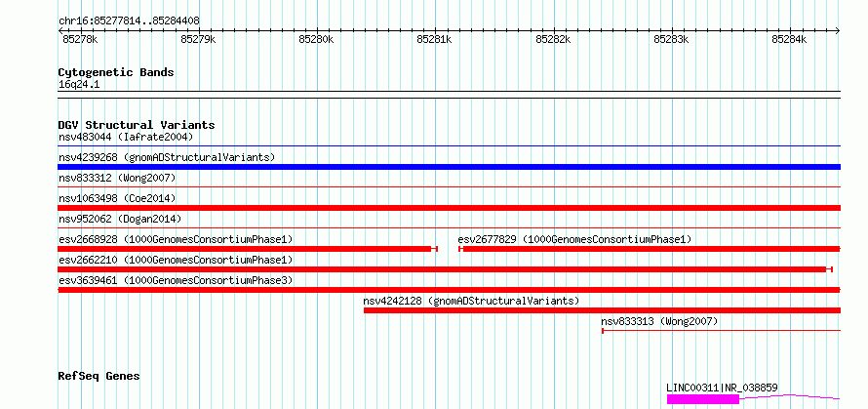This screenshot has height=409, width=868.
Task: Click the DGV Structural Variants track title
Action: point(137,125)
